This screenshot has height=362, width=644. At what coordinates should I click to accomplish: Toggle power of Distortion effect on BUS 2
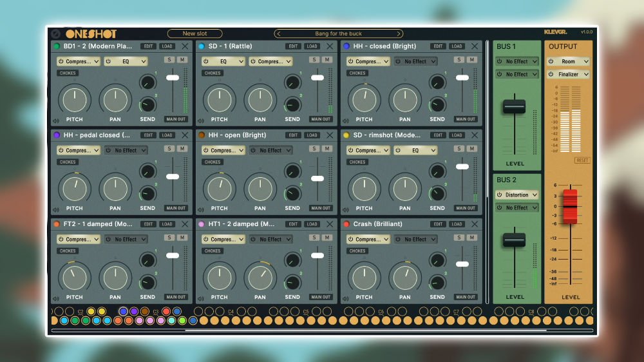[500, 195]
